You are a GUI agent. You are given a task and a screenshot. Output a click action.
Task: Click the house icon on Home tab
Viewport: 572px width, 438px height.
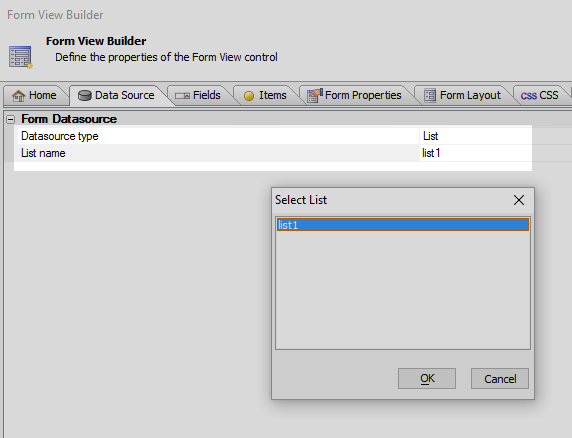click(x=19, y=96)
